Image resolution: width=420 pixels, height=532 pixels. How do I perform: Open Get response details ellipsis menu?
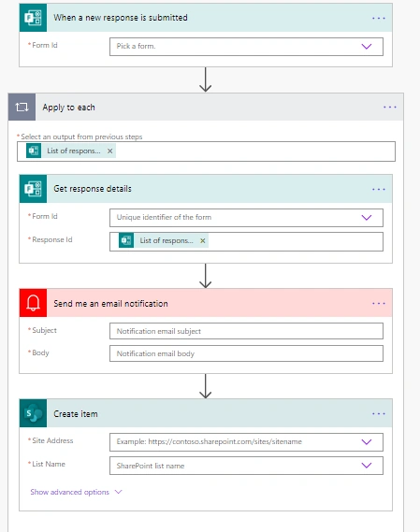(379, 189)
